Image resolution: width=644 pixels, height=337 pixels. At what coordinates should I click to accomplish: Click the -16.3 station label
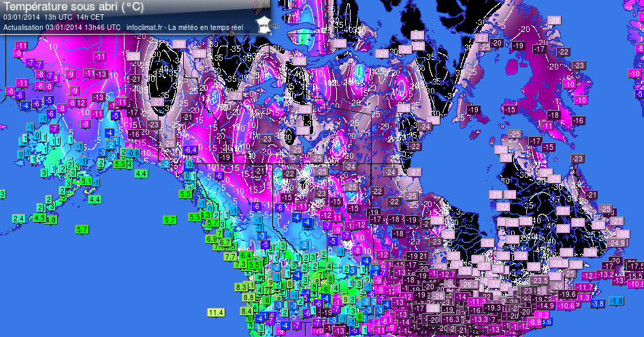pyautogui.click(x=451, y=319)
